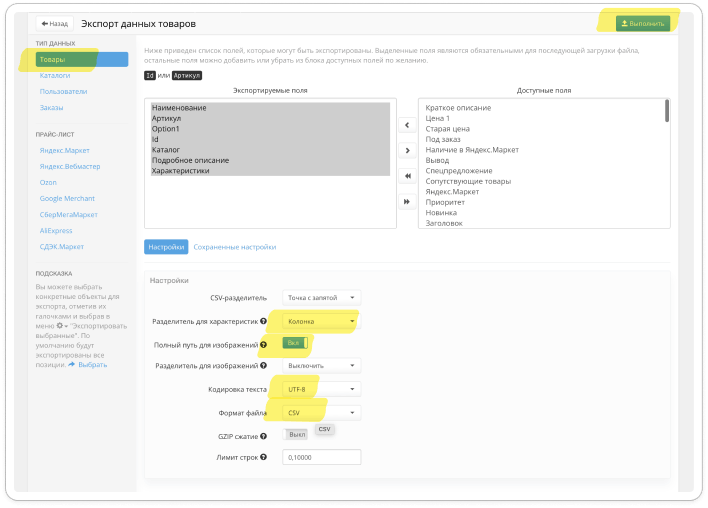Open Формат файла dropdown
This screenshot has width=708, height=508.
321,413
